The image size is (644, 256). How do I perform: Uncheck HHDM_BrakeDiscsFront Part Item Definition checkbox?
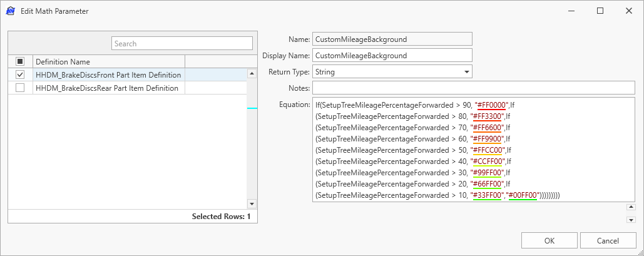tap(20, 74)
